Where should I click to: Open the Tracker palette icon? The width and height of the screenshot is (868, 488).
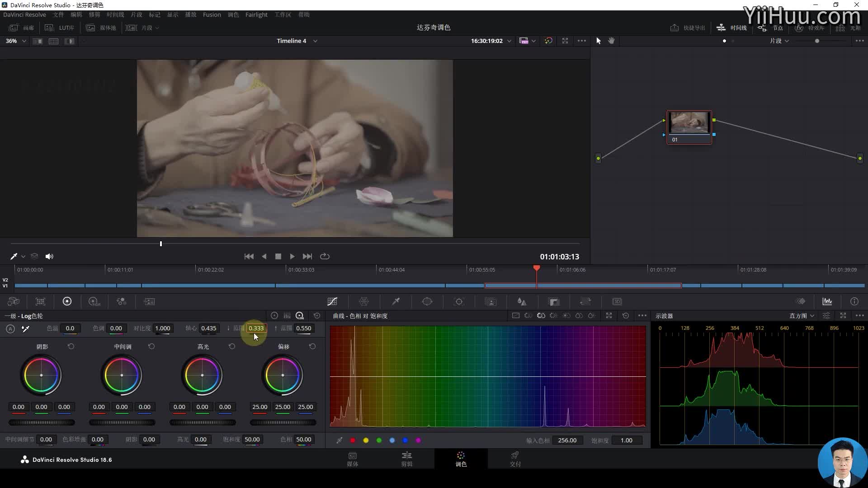click(459, 301)
